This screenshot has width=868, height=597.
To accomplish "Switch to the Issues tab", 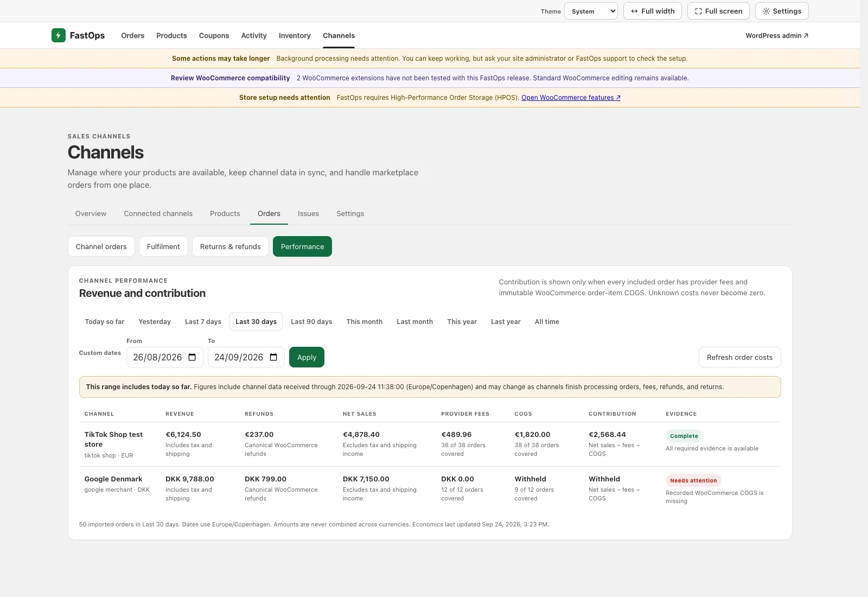I will (x=308, y=214).
